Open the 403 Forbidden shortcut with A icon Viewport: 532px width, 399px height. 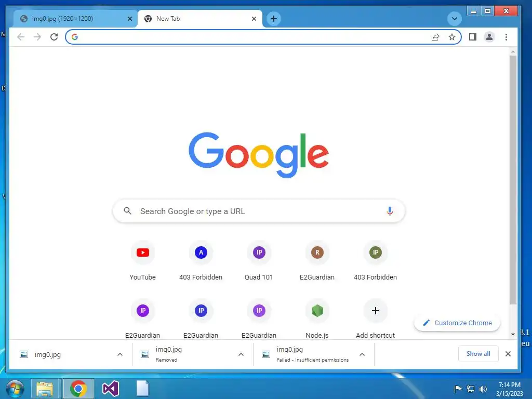201,261
